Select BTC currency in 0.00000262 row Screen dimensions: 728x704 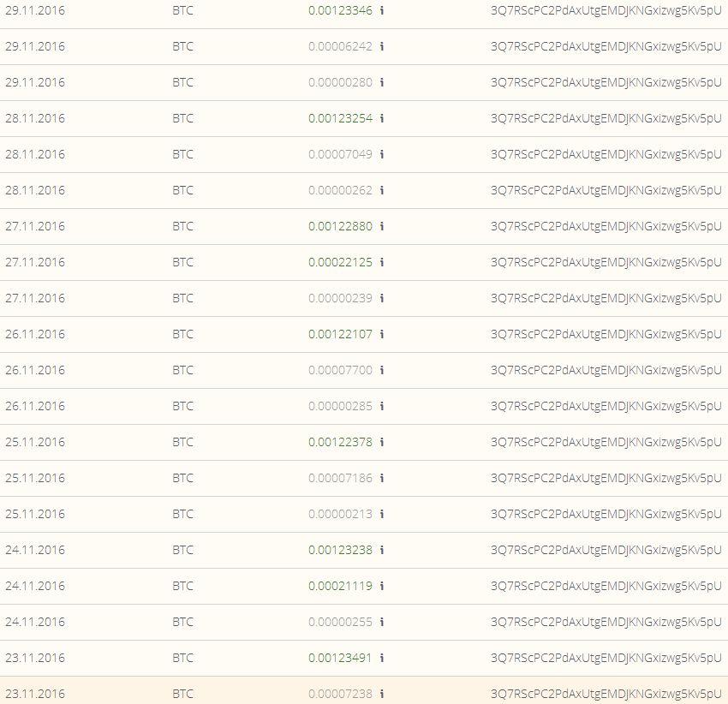point(183,190)
